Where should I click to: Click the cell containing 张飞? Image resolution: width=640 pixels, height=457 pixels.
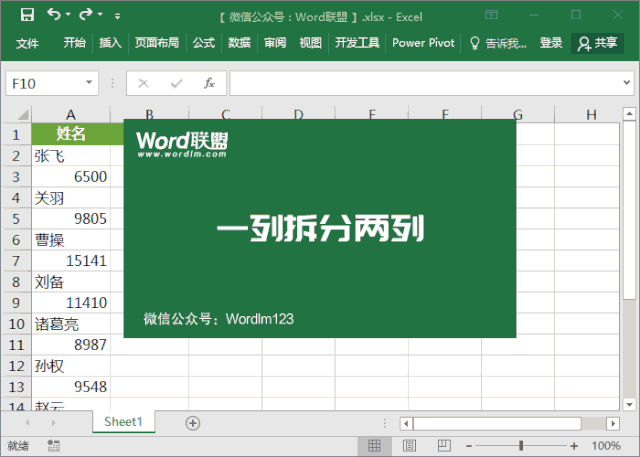pyautogui.click(x=71, y=155)
